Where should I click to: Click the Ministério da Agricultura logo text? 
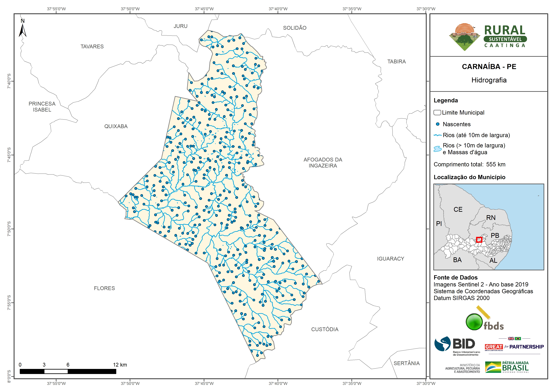[x=462, y=368]
